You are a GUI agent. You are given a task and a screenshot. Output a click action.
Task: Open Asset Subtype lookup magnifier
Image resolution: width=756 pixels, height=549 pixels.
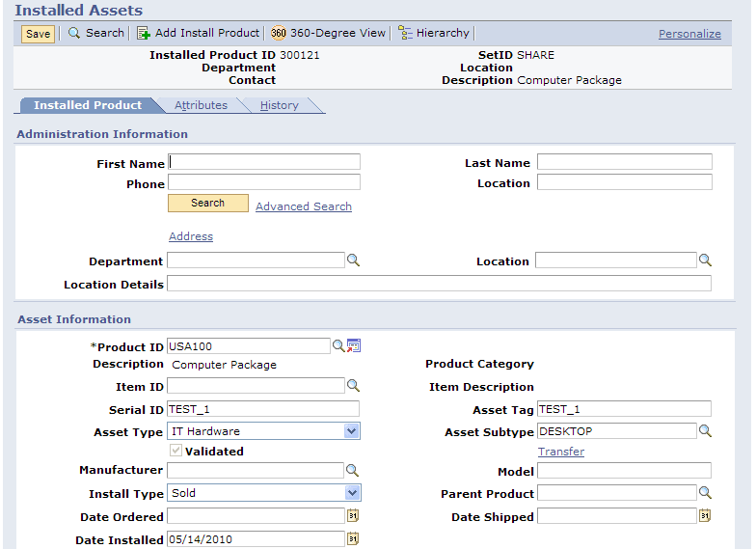point(705,430)
